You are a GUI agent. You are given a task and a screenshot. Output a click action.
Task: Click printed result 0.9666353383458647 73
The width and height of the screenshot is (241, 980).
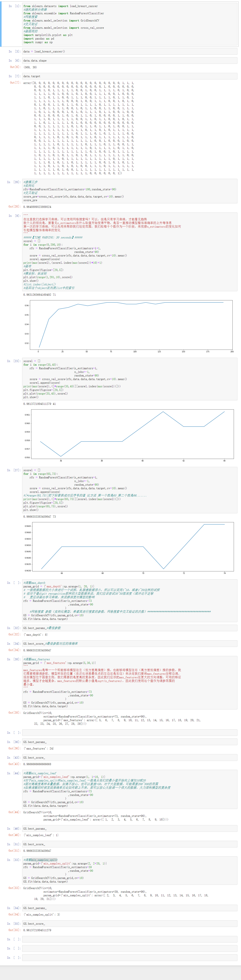pos(40,517)
